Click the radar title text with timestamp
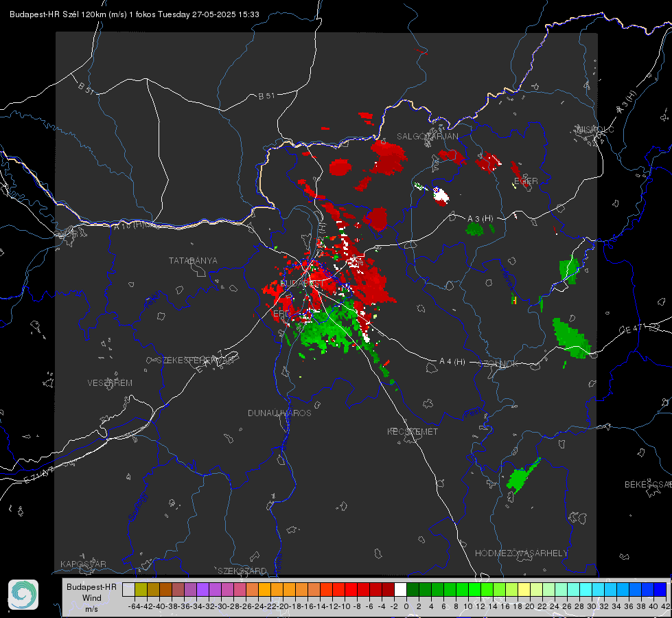672x618 pixels. [134, 14]
